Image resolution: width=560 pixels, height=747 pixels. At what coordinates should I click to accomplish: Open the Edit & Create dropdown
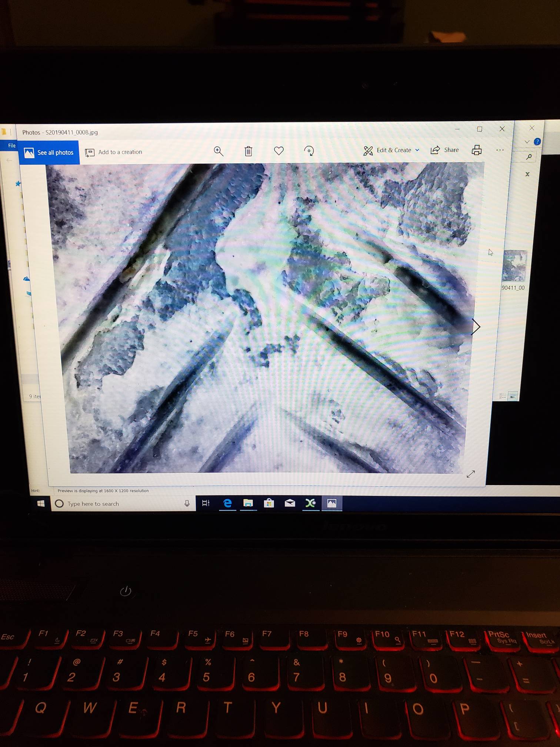point(391,150)
